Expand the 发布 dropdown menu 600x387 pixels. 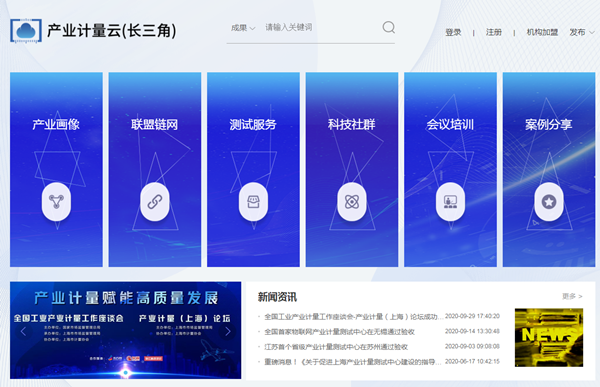(582, 32)
